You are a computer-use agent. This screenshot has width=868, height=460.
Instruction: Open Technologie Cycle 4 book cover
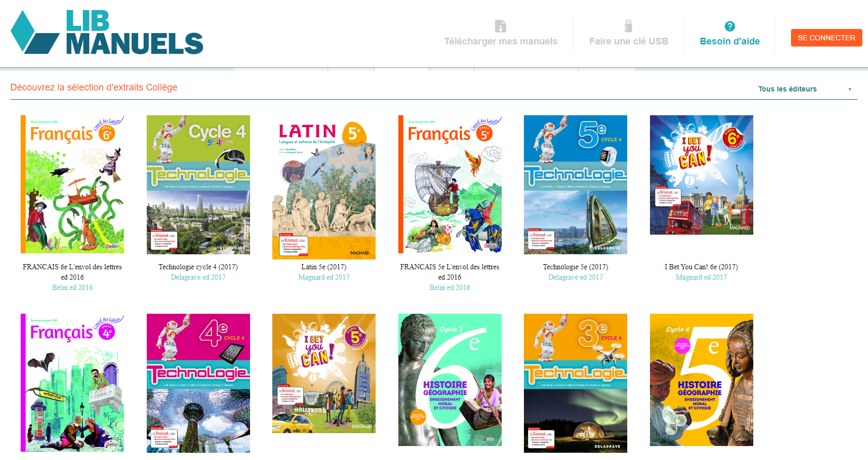198,185
